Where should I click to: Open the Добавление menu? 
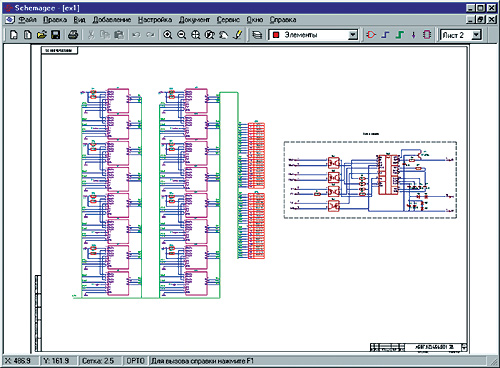112,20
